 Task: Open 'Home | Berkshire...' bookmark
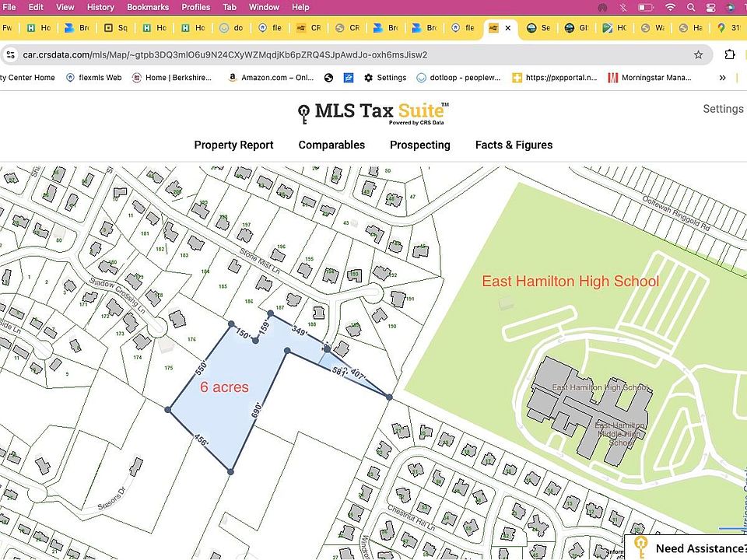point(171,78)
